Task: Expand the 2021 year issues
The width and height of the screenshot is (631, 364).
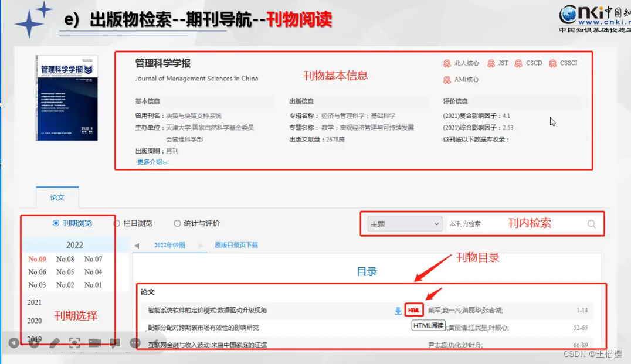Action: 35,302
